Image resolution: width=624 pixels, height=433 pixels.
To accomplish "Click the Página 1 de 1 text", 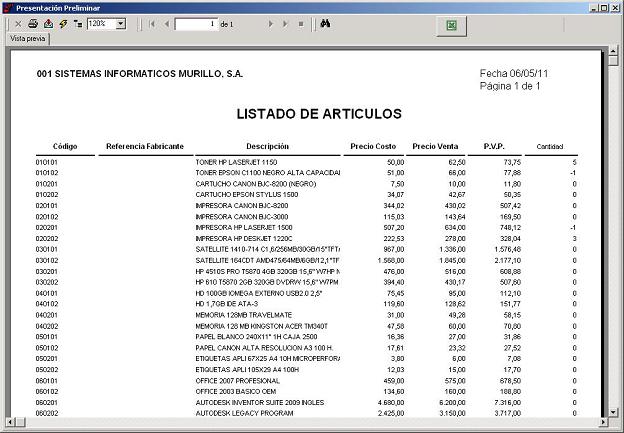I will [510, 86].
